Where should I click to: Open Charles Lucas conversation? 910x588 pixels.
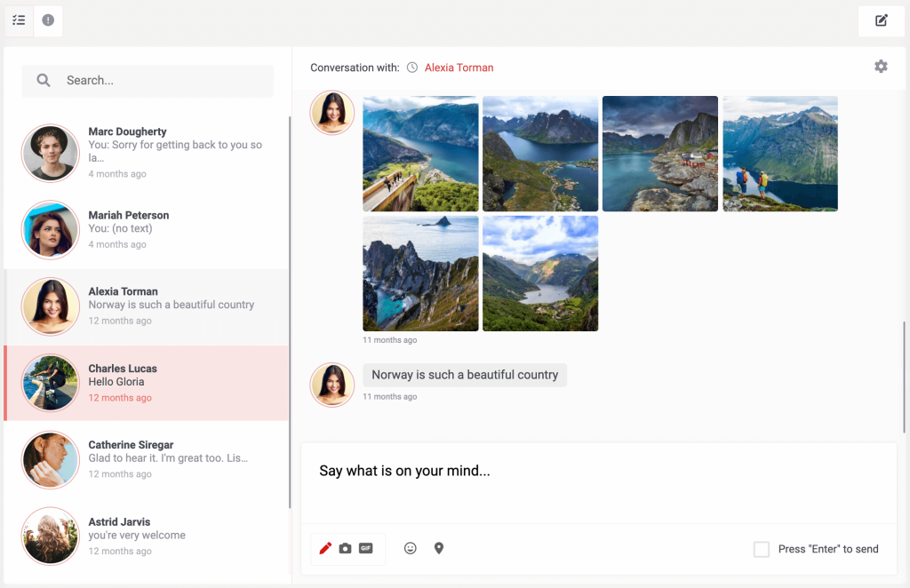click(x=147, y=383)
